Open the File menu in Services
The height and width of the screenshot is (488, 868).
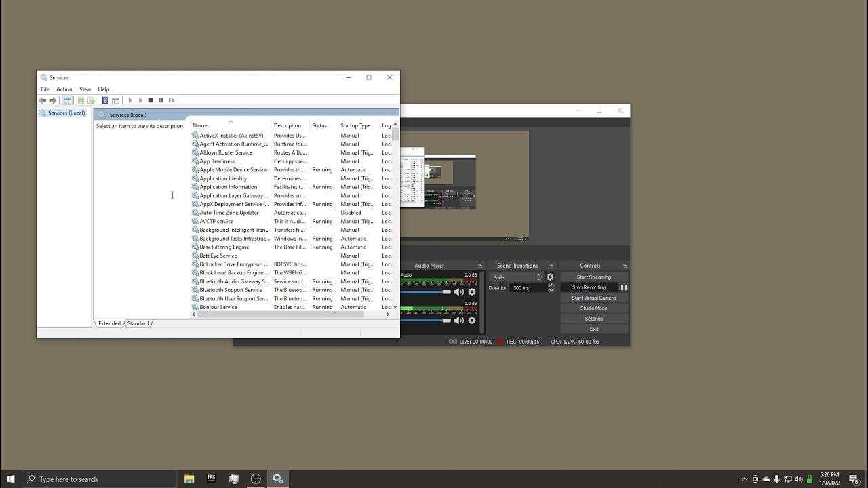(x=45, y=89)
